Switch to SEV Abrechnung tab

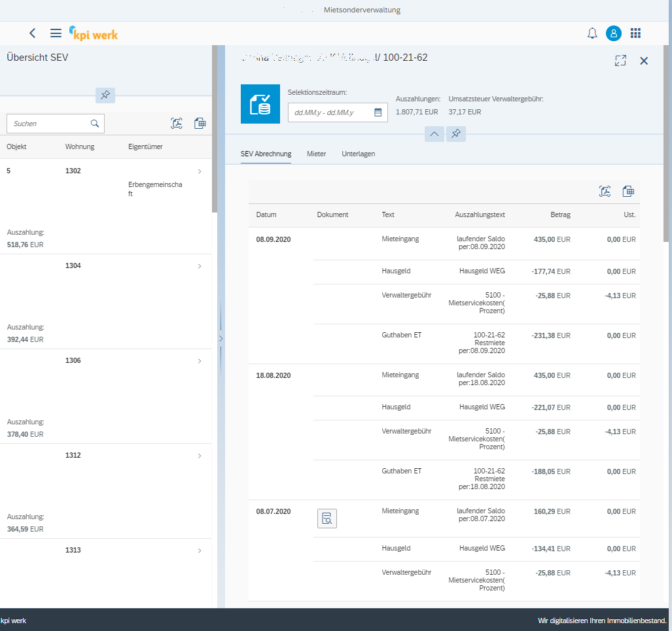tap(266, 154)
